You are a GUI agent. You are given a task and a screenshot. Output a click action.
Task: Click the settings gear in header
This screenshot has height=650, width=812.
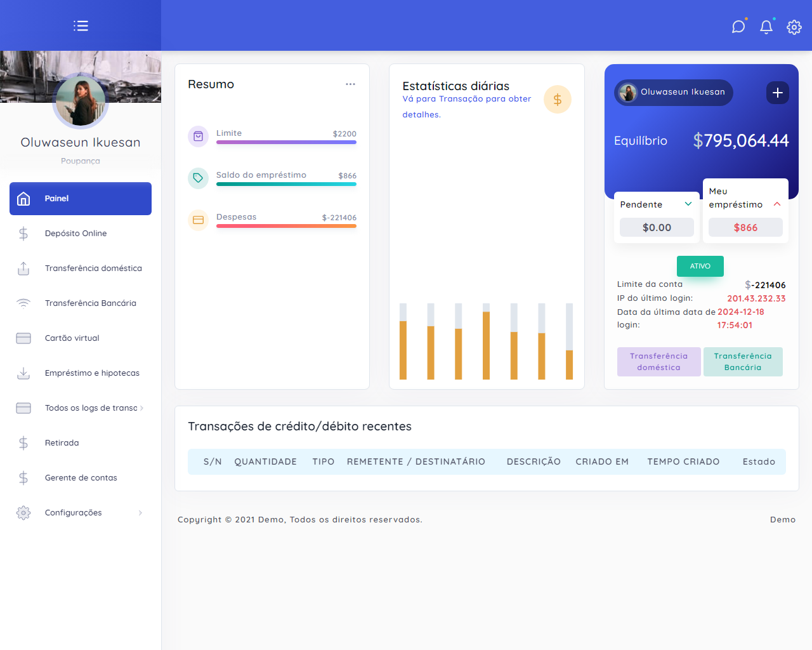(x=794, y=27)
